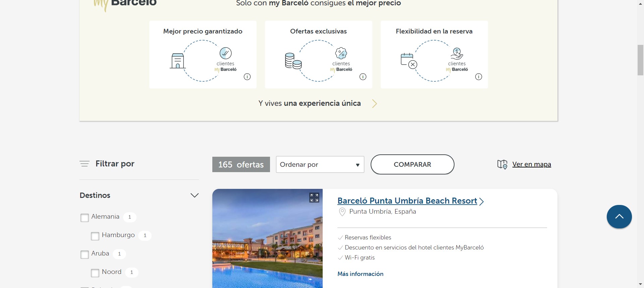
Task: Collapse the Destinos filter section
Action: (x=195, y=195)
